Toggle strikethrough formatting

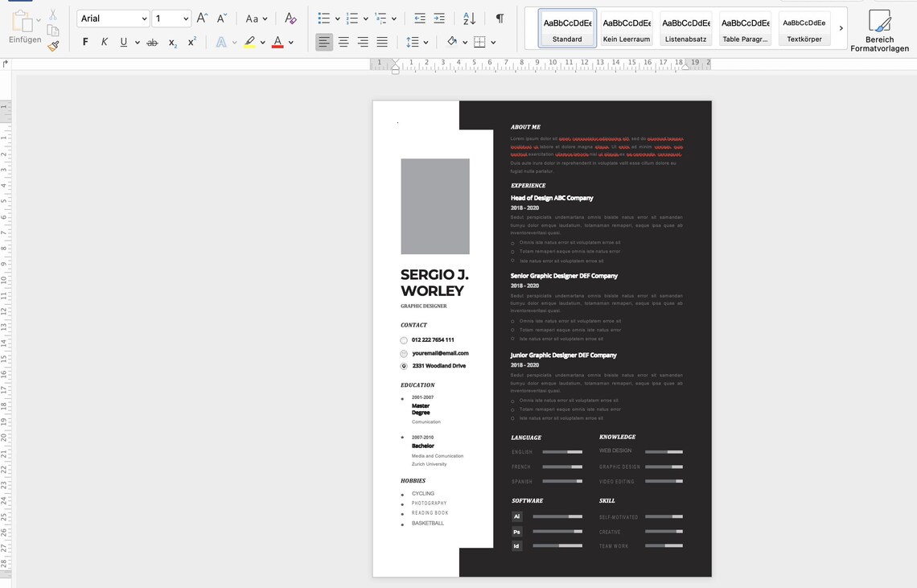[151, 43]
